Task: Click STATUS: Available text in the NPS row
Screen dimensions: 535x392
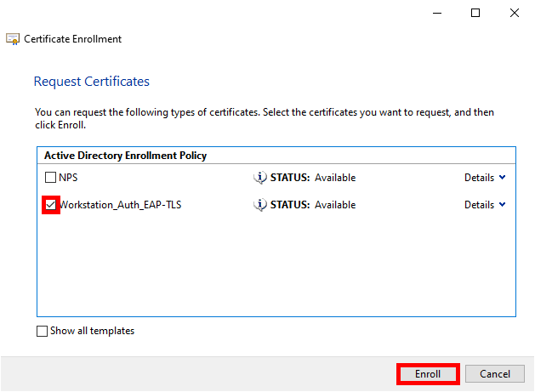Action: pyautogui.click(x=312, y=178)
